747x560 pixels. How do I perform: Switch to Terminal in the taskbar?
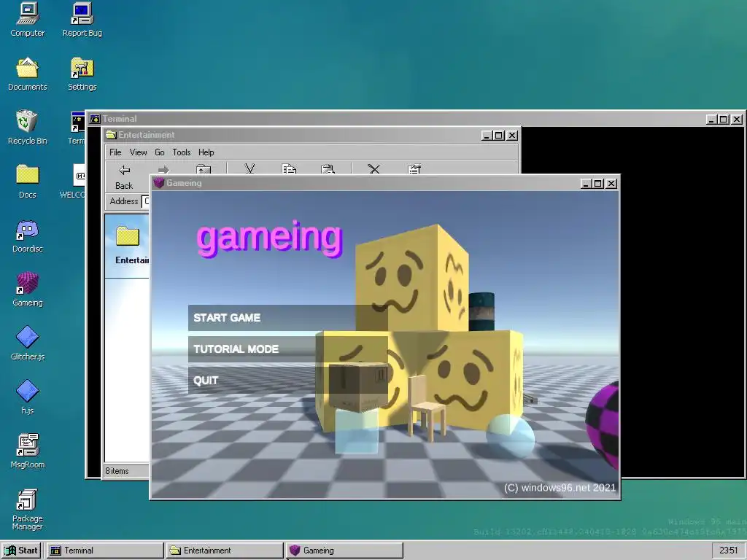pyautogui.click(x=105, y=551)
